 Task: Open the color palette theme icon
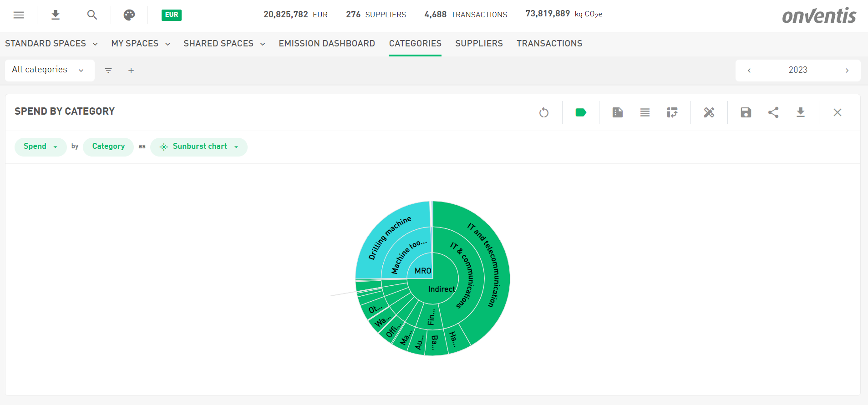(x=129, y=15)
